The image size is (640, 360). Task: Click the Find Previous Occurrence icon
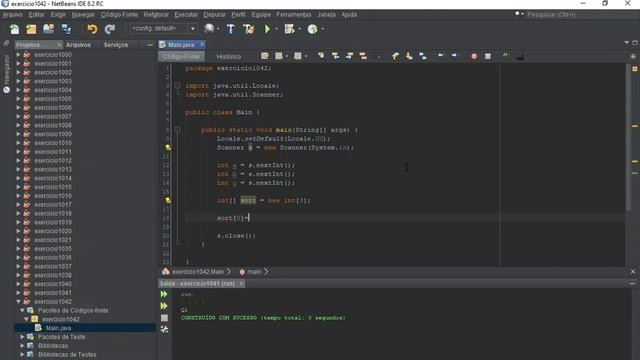pos(335,56)
